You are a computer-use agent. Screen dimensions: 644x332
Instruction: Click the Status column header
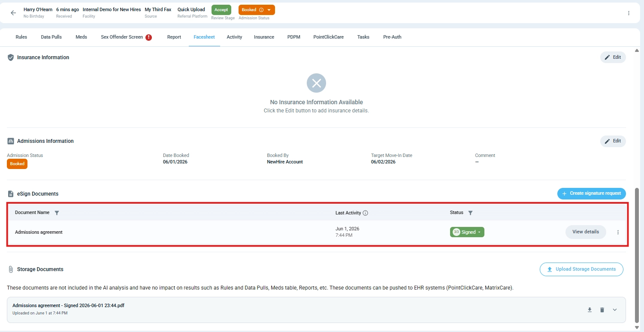click(457, 212)
